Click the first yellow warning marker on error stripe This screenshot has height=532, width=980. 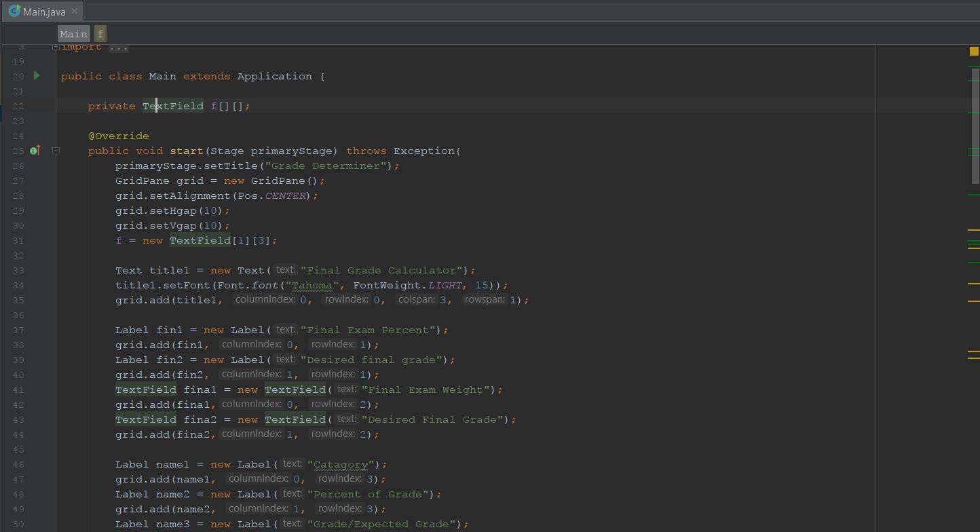974,230
